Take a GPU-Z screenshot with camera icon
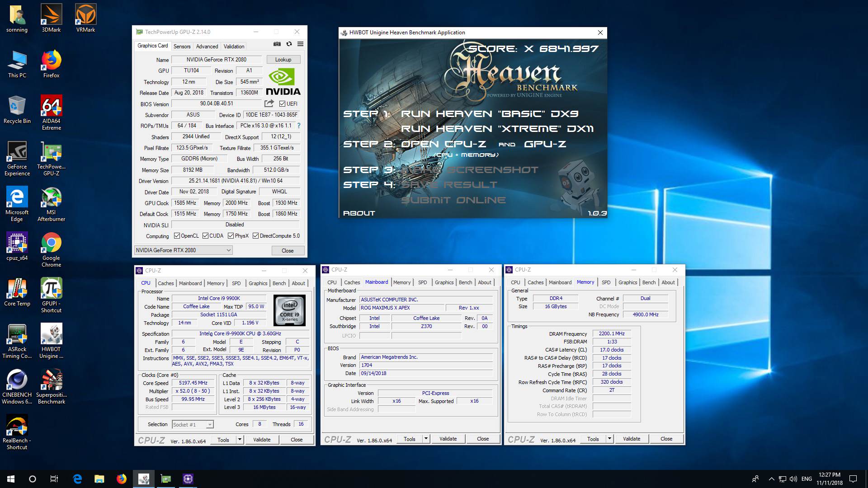Screen dimensions: 868x488 click(277, 44)
